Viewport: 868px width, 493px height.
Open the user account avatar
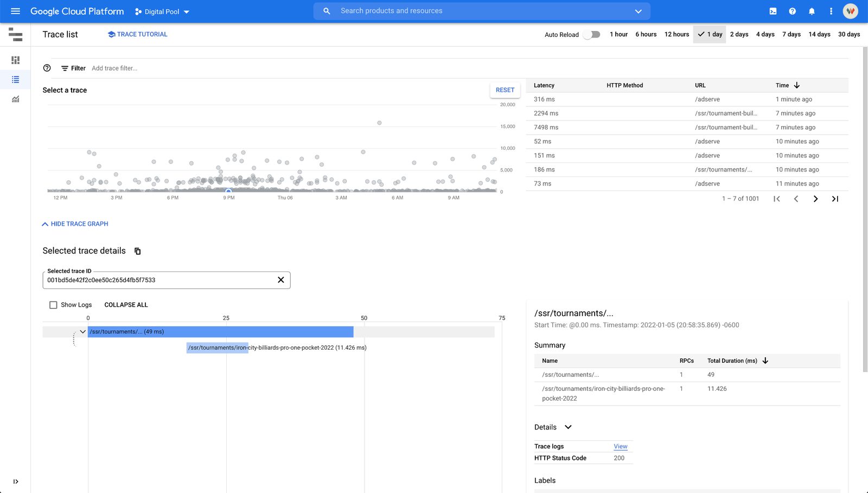[850, 11]
